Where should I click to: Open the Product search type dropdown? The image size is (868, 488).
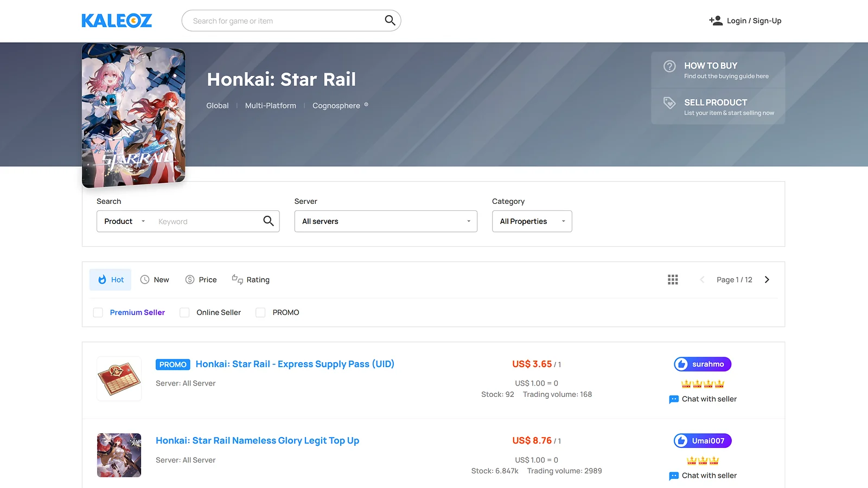coord(125,221)
